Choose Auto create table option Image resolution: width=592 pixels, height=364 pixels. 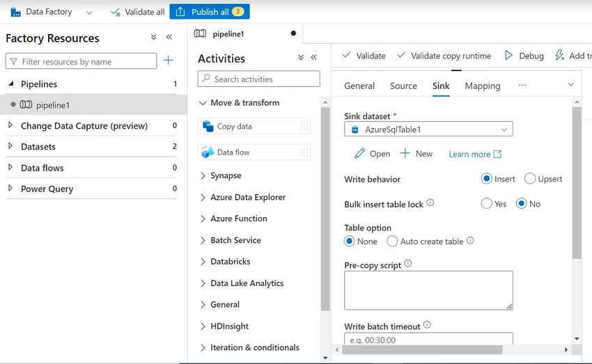pyautogui.click(x=392, y=241)
